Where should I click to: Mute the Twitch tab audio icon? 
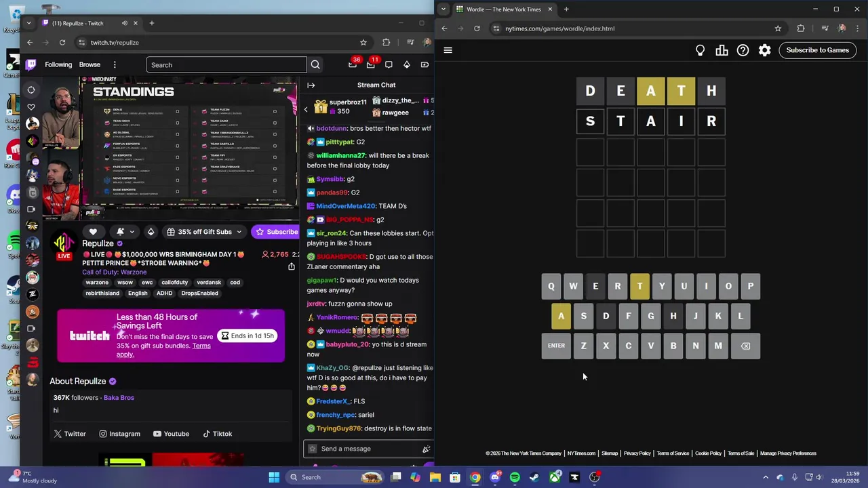click(124, 23)
